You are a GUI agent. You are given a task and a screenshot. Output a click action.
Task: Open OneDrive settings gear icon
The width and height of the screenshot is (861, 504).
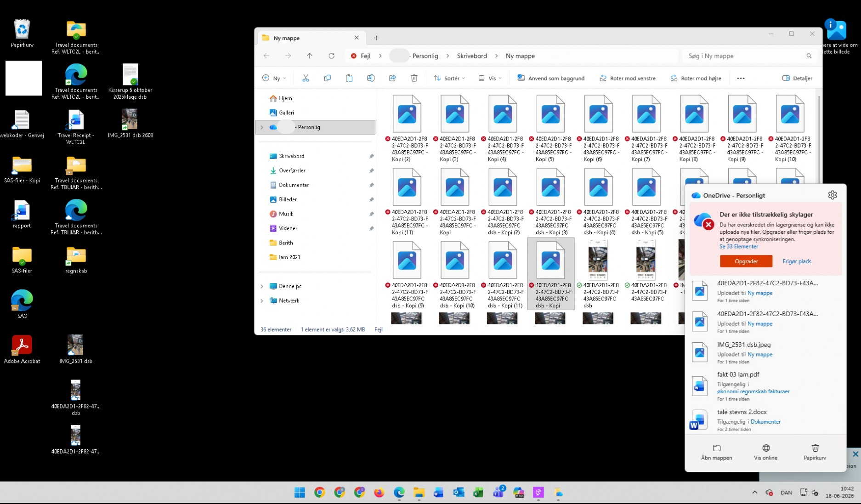pos(832,195)
